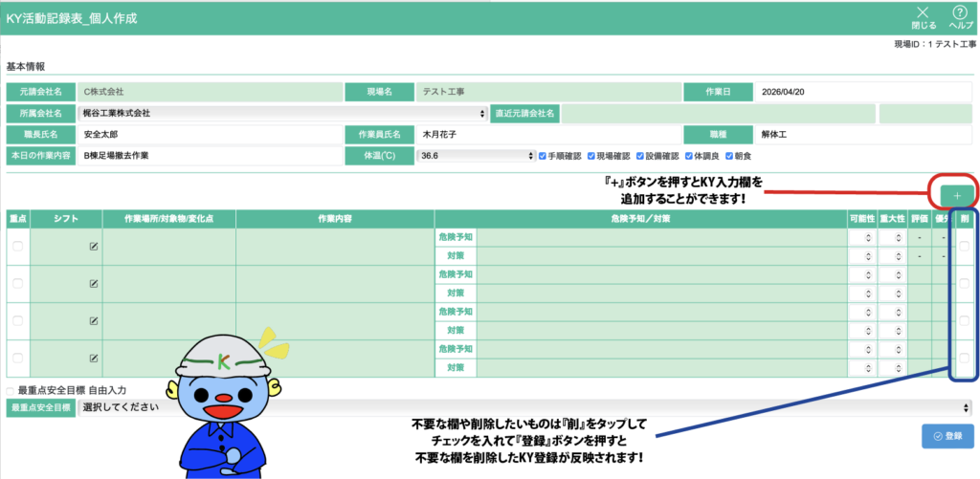The height and width of the screenshot is (479, 980).
Task: Open shift edit icon in first row
Action: (x=94, y=247)
